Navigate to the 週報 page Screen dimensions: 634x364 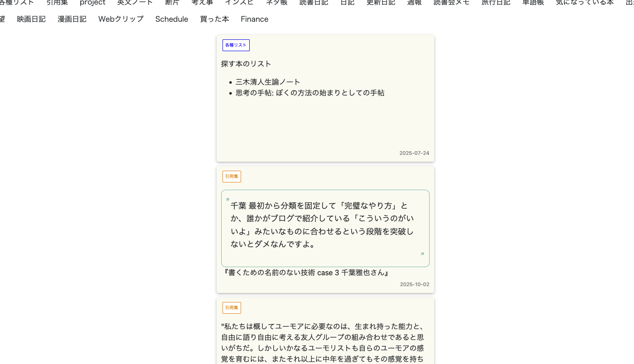coord(414,3)
